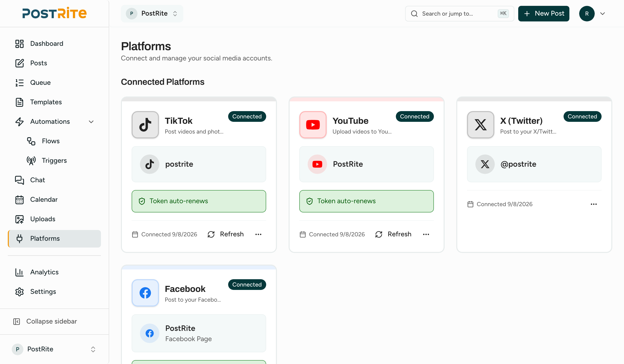Click the X (Twitter) Connected badge
624x364 pixels.
pos(582,116)
